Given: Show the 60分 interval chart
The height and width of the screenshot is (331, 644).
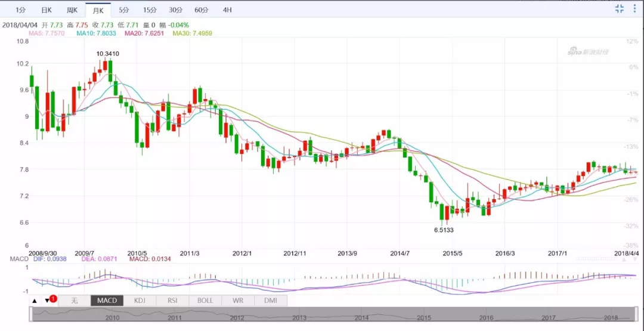Looking at the screenshot, I should pyautogui.click(x=201, y=10).
